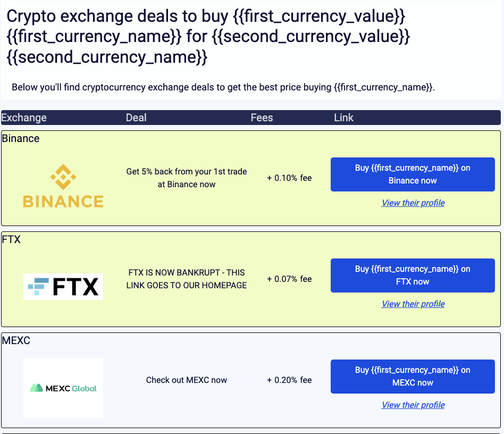Click the Binance 5% back deal text

(x=187, y=178)
